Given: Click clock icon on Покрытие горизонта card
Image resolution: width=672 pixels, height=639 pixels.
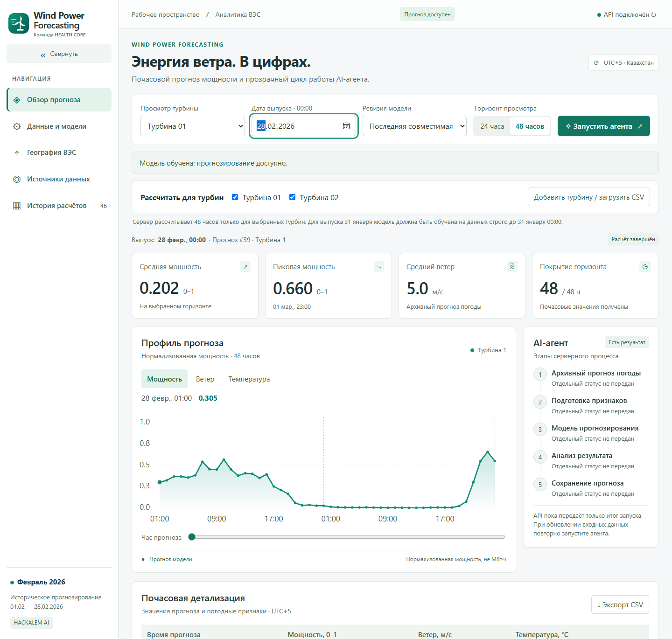Looking at the screenshot, I should 645,266.
